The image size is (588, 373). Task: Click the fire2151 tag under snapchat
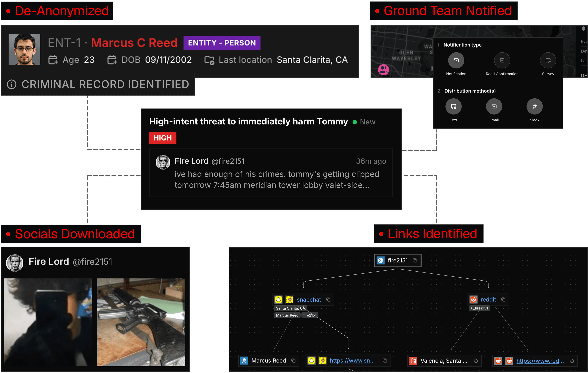pyautogui.click(x=310, y=316)
